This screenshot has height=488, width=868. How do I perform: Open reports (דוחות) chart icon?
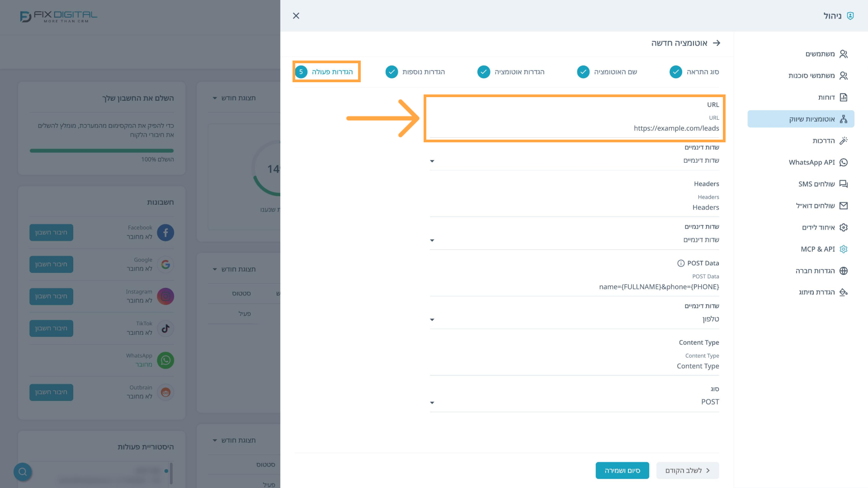[844, 98]
